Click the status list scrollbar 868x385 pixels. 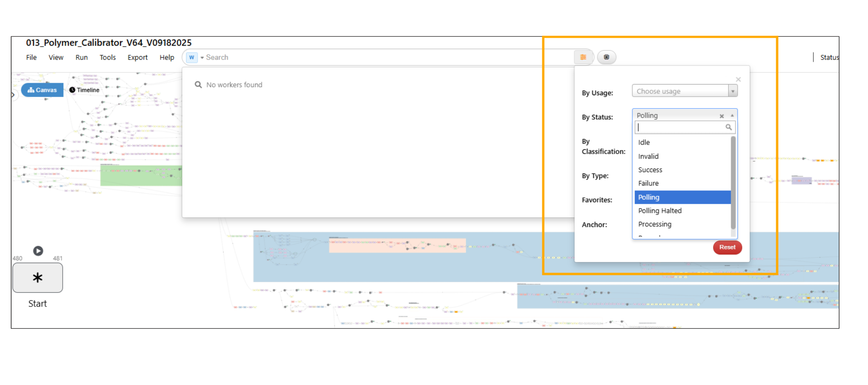(733, 181)
